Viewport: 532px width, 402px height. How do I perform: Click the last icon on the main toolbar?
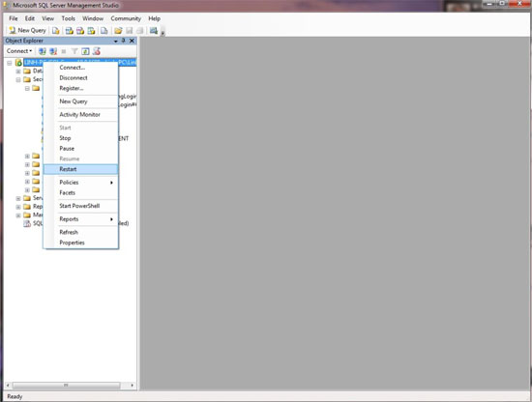click(x=154, y=31)
